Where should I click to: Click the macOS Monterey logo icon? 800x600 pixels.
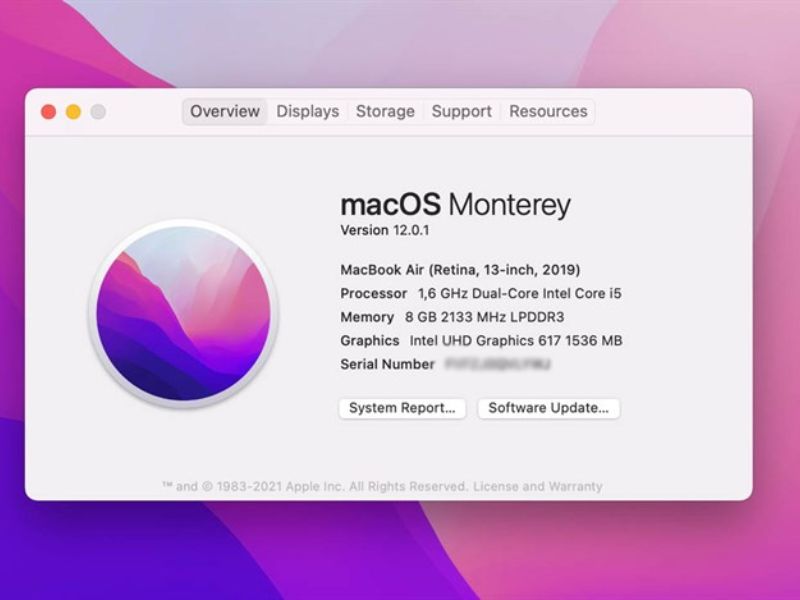tap(184, 313)
